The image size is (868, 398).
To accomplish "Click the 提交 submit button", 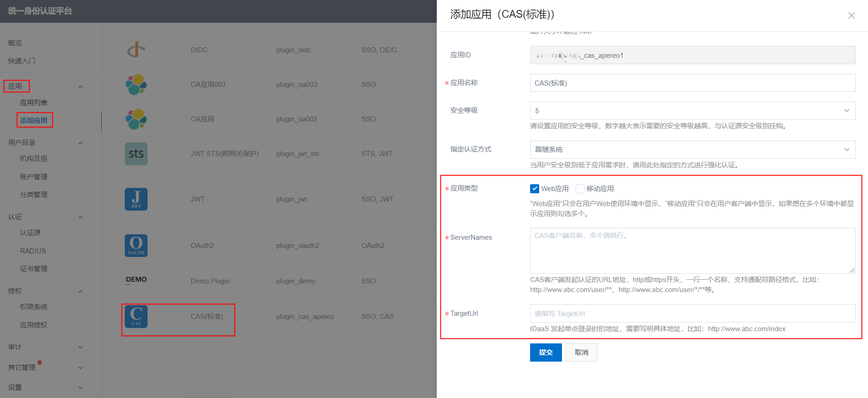I will pyautogui.click(x=546, y=353).
